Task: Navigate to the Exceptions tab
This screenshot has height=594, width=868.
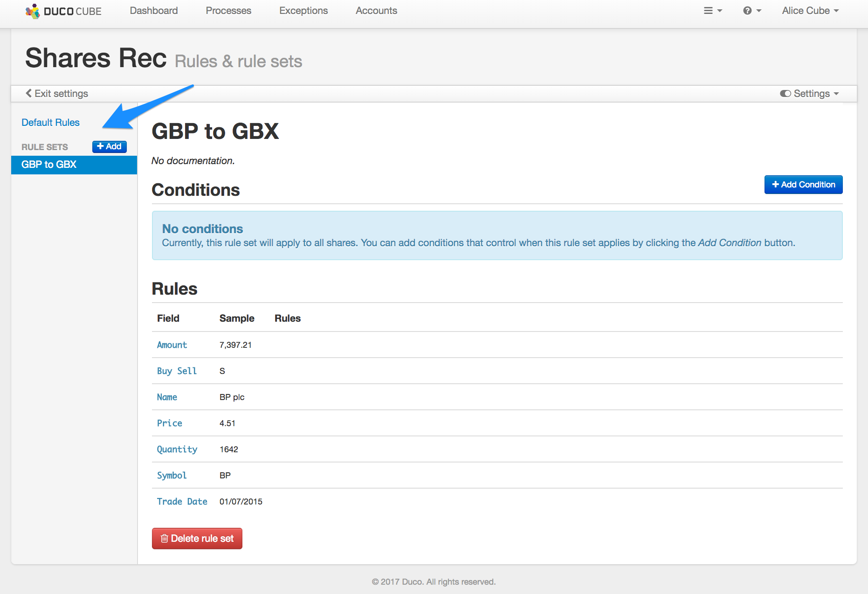Action: 303,11
